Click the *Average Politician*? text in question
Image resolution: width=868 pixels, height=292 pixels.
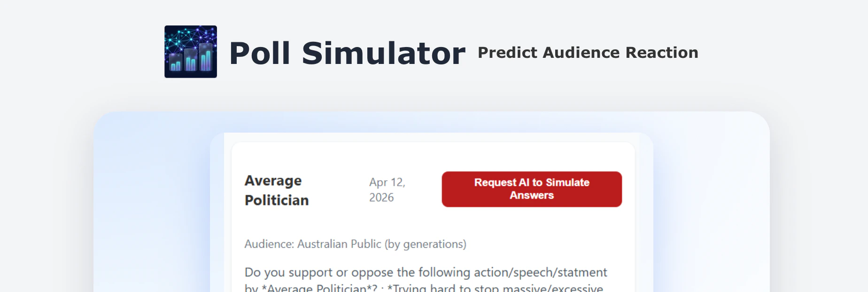319,288
